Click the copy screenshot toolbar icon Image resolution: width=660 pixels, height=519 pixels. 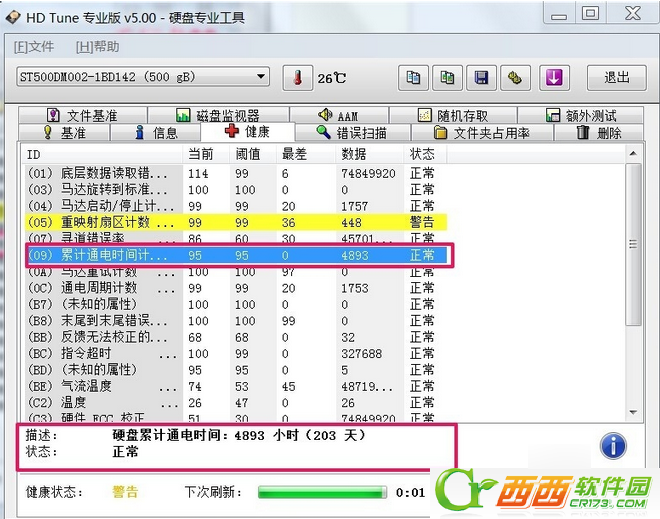tap(447, 78)
